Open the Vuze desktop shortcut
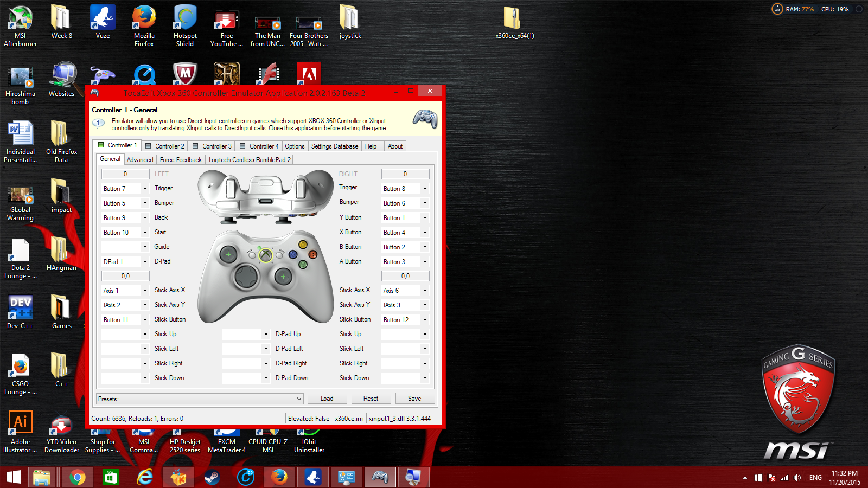This screenshot has width=868, height=488. [103, 16]
